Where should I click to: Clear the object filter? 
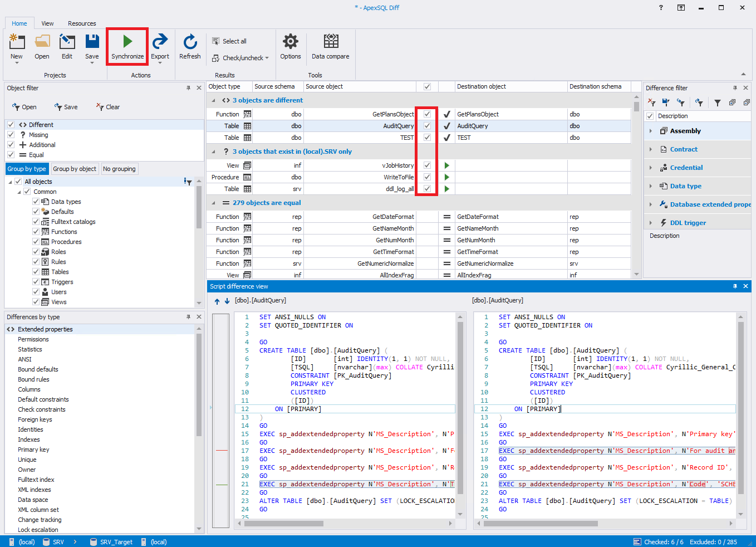(107, 107)
